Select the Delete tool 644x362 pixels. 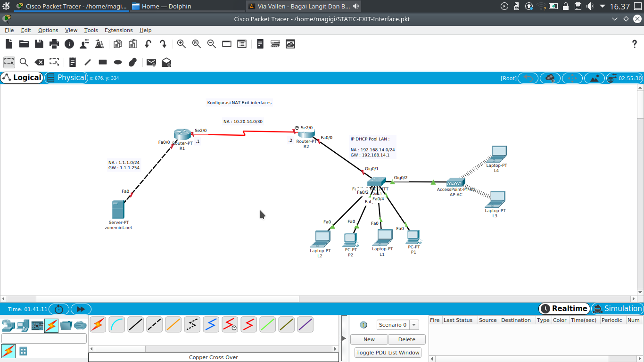pyautogui.click(x=39, y=62)
